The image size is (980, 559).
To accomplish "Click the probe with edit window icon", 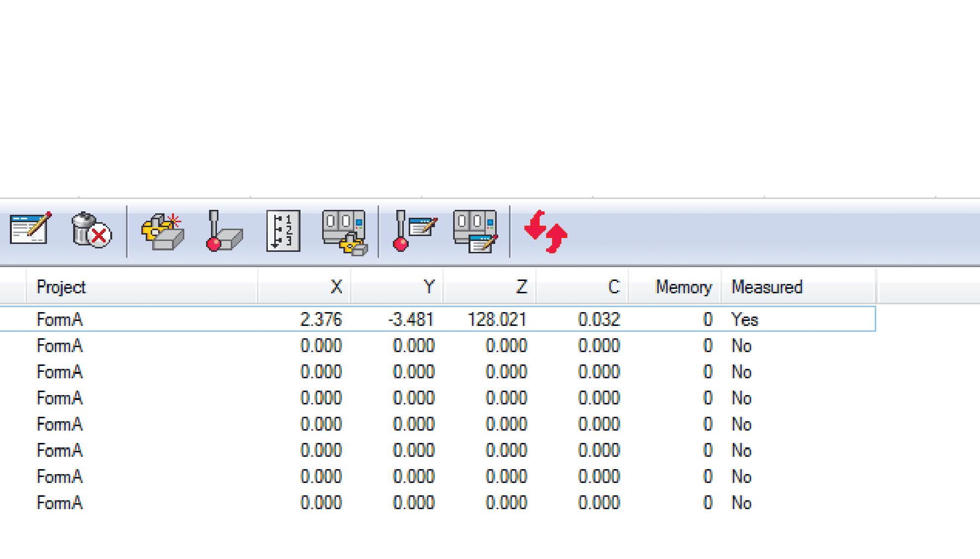I will (x=414, y=231).
